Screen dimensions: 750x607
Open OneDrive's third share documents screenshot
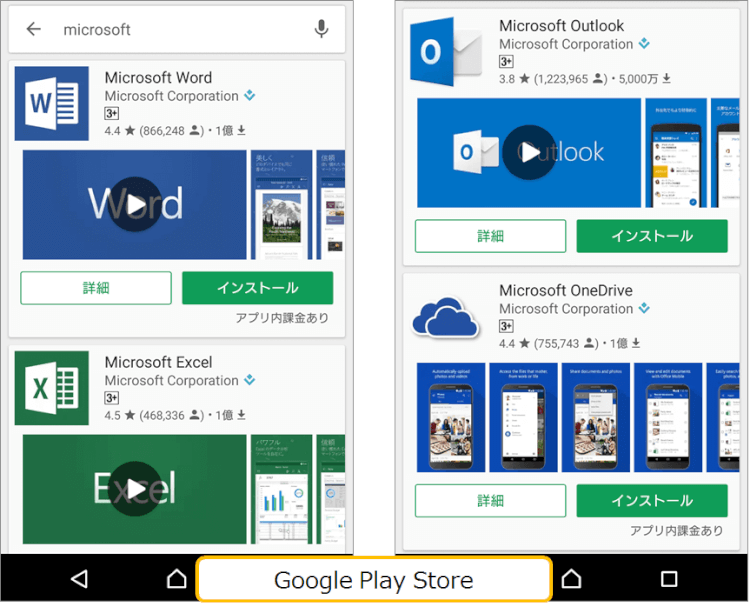pyautogui.click(x=596, y=418)
